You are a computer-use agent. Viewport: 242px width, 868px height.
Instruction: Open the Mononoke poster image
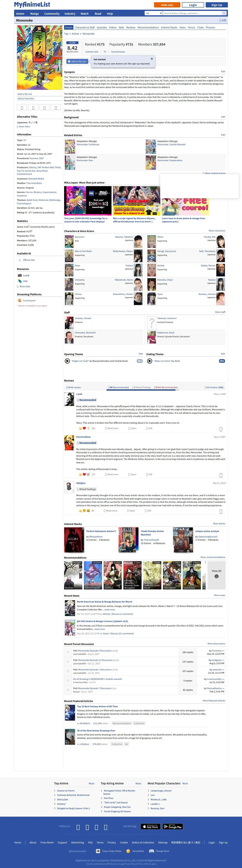[39, 57]
